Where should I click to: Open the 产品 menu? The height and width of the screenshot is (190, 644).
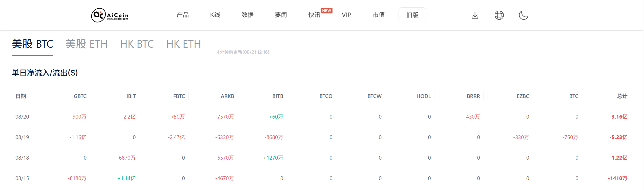point(183,15)
